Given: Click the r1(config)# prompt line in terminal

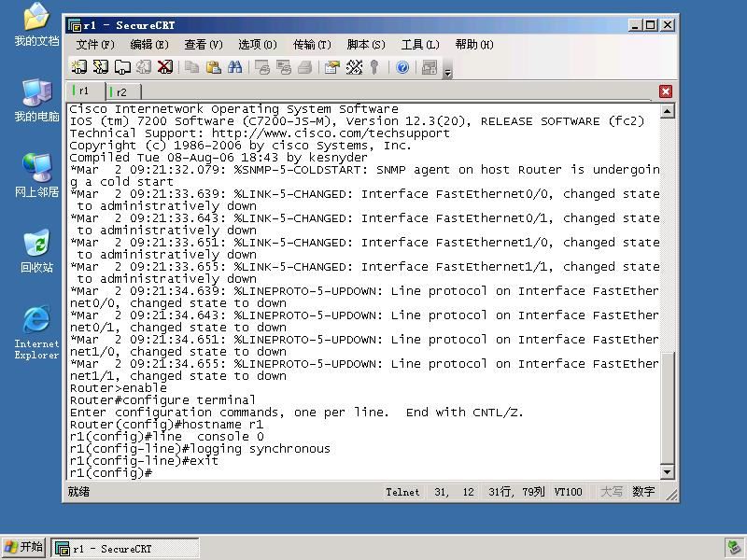Looking at the screenshot, I should [110, 473].
